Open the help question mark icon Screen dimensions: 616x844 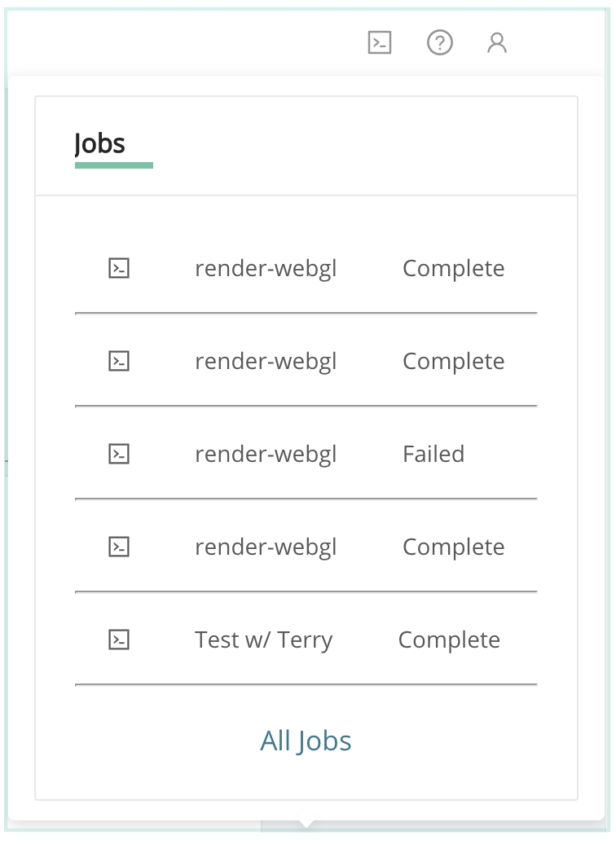(x=440, y=42)
